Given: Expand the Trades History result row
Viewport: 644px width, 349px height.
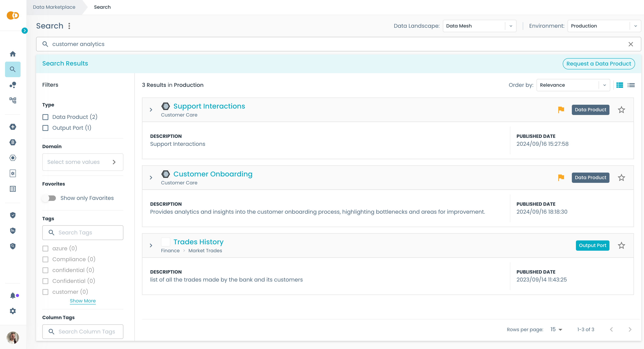Looking at the screenshot, I should (151, 245).
